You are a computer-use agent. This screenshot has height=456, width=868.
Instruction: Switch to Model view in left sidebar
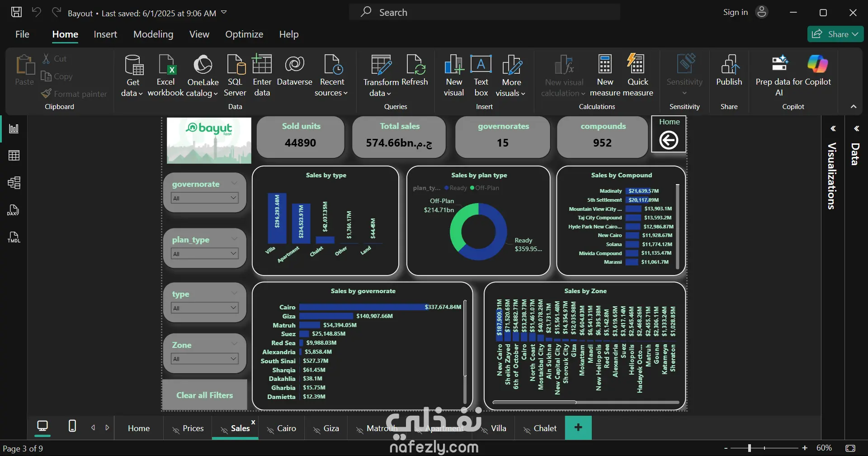click(14, 183)
